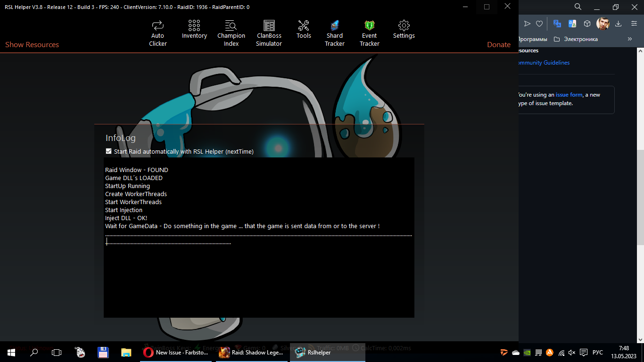The width and height of the screenshot is (644, 362).
Task: Open the Shard Tracker
Action: click(334, 33)
